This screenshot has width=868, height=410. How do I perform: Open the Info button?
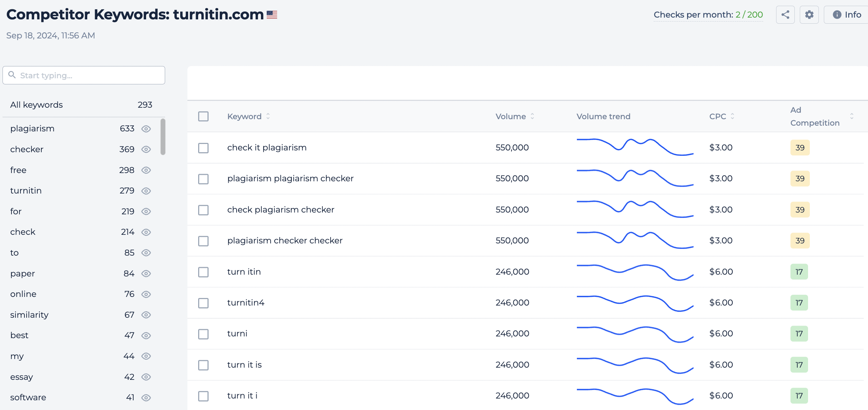[x=846, y=15]
